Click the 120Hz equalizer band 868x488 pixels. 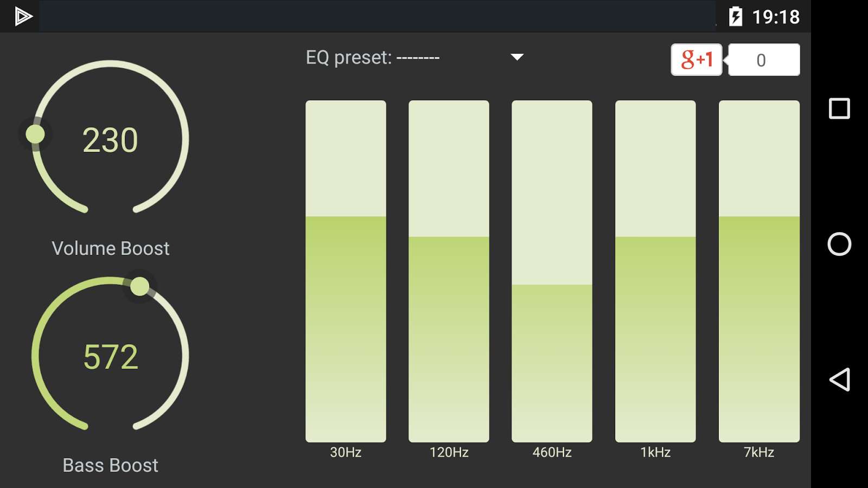pyautogui.click(x=449, y=271)
